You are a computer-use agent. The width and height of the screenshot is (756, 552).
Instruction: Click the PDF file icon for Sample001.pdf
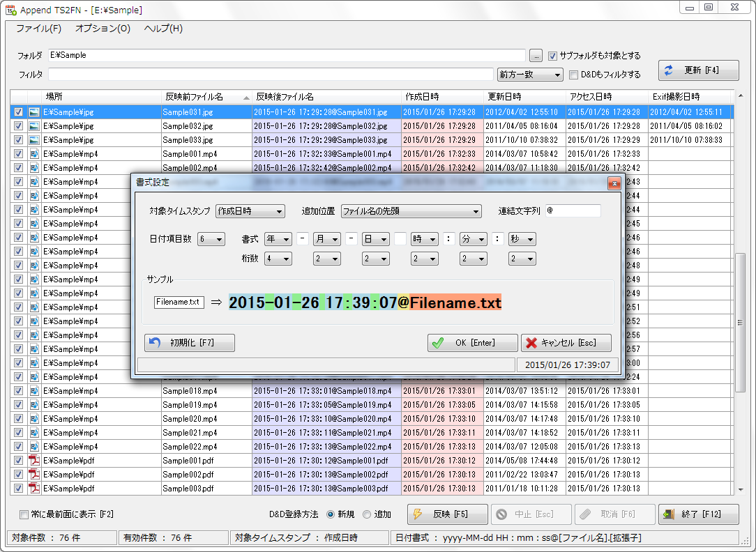click(x=34, y=461)
